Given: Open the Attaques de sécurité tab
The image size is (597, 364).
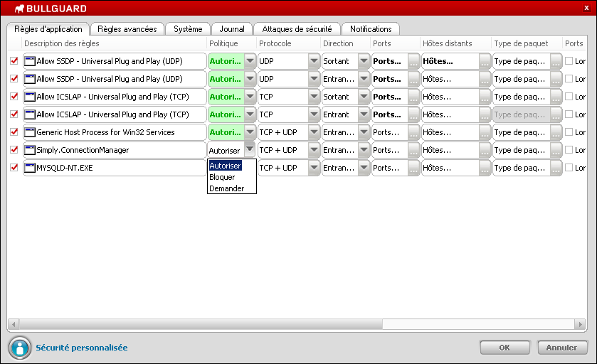Looking at the screenshot, I should (x=297, y=29).
